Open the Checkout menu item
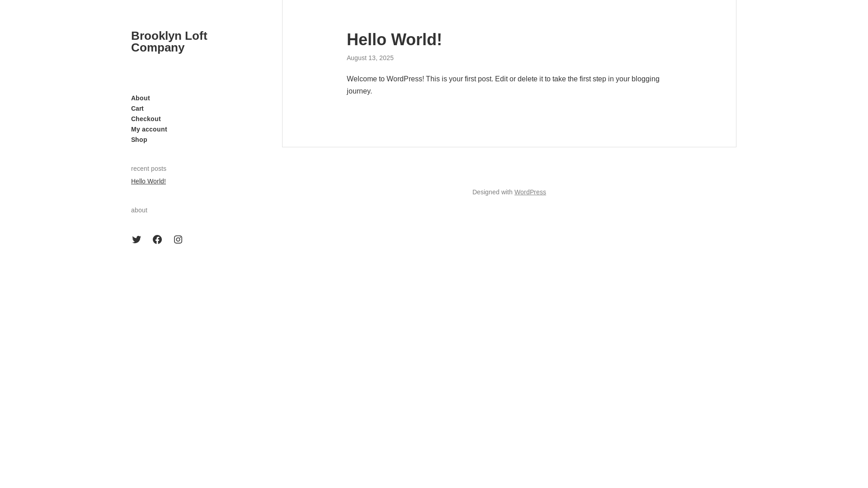 (x=146, y=119)
